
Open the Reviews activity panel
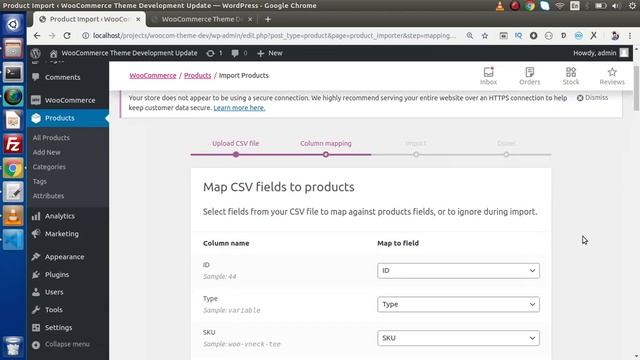click(612, 76)
